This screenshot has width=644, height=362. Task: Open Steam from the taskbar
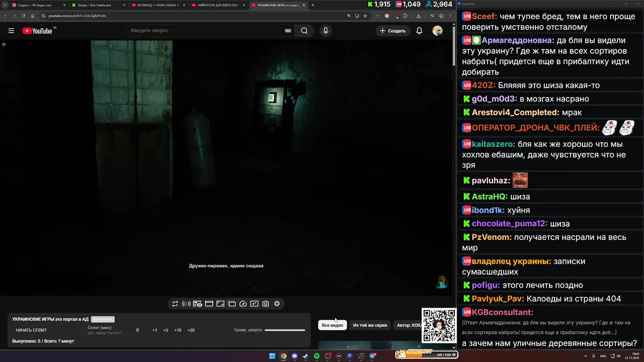coord(305,356)
